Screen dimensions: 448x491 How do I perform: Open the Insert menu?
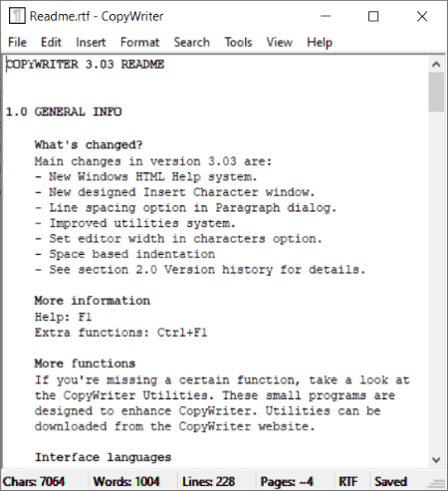[91, 42]
